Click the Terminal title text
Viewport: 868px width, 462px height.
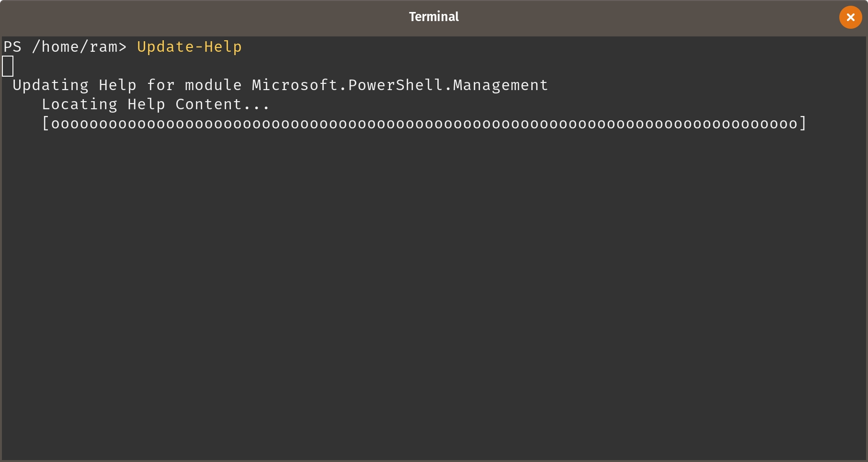(434, 17)
